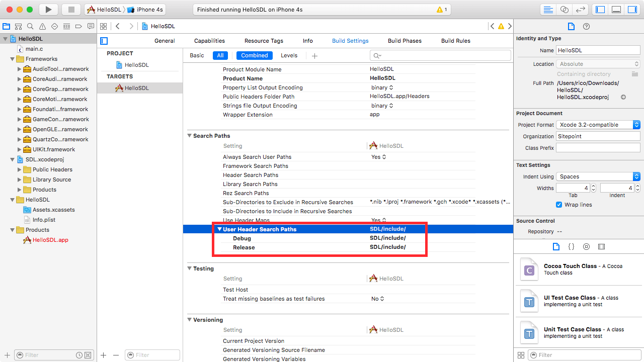Show the Standard editor

pyautogui.click(x=548, y=10)
